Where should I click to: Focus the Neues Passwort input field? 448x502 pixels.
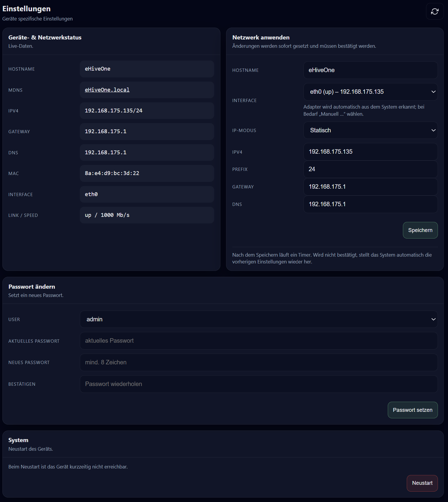point(258,363)
